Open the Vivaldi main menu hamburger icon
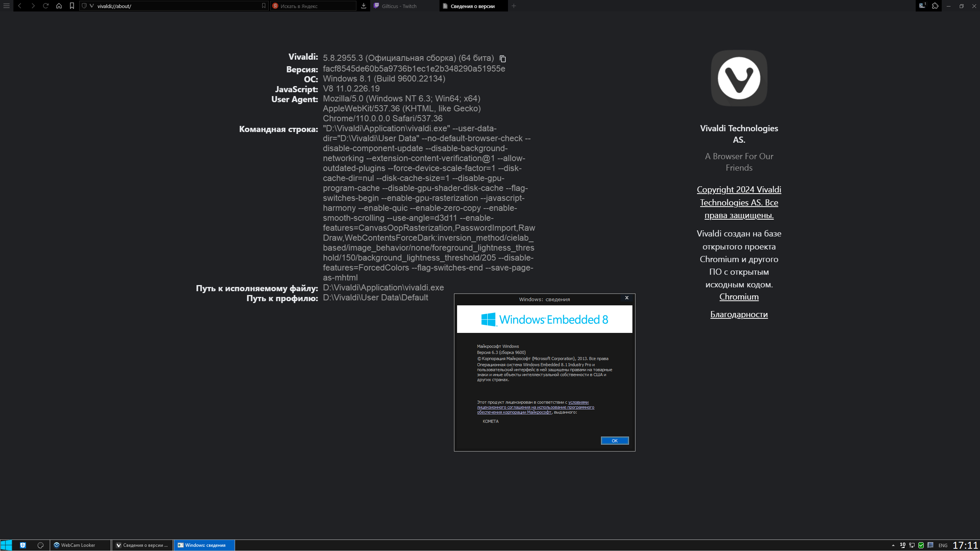The image size is (980, 551). tap(6, 6)
